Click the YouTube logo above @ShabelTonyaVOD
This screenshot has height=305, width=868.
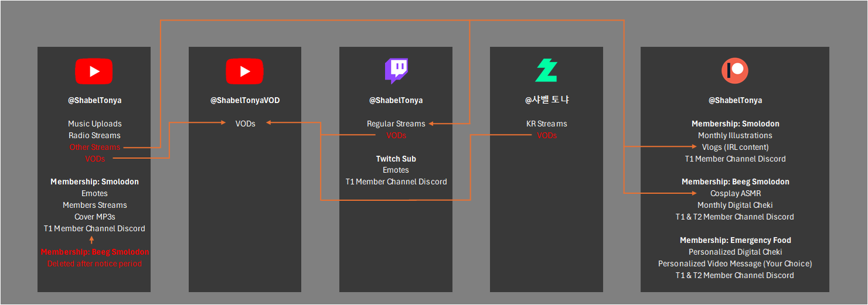245,71
